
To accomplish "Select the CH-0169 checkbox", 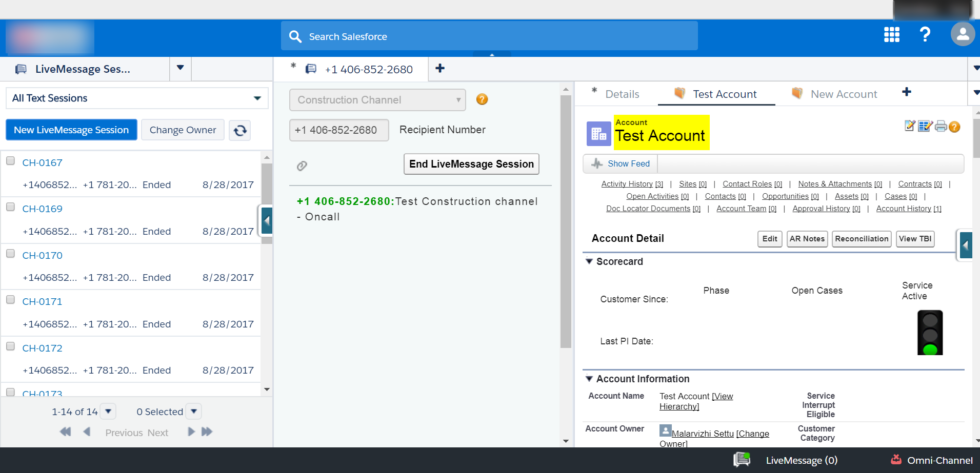I will (10, 207).
